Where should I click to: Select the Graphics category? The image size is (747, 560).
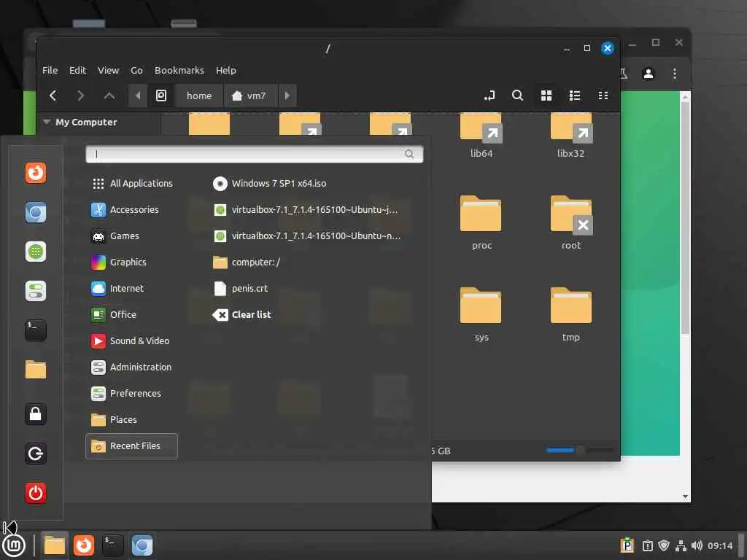(132, 262)
